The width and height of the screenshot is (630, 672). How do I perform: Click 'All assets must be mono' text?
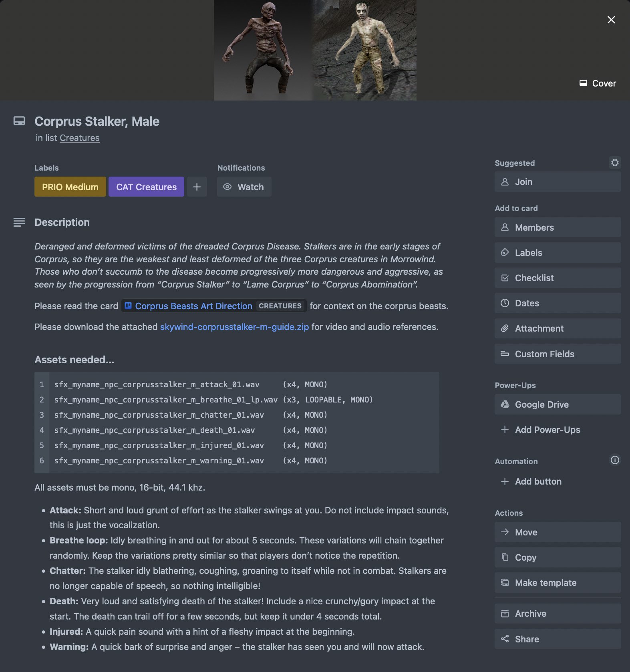pyautogui.click(x=120, y=487)
